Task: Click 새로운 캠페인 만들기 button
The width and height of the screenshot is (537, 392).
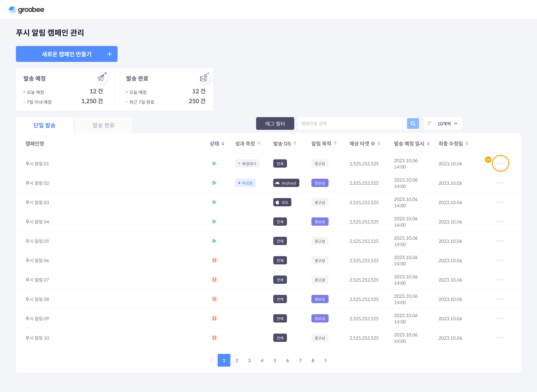Action: tap(67, 54)
